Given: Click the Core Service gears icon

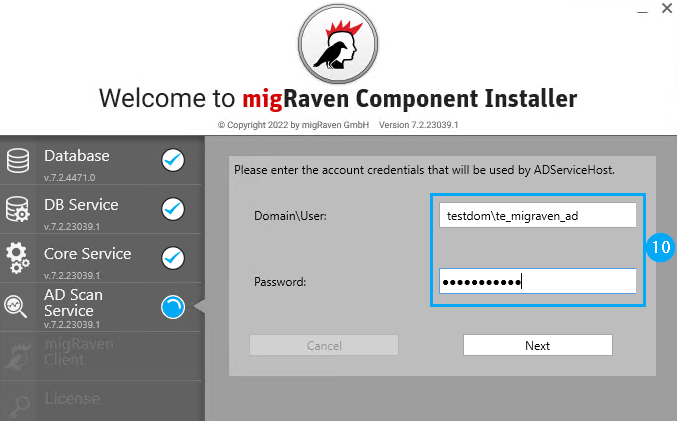Looking at the screenshot, I should coord(18,258).
